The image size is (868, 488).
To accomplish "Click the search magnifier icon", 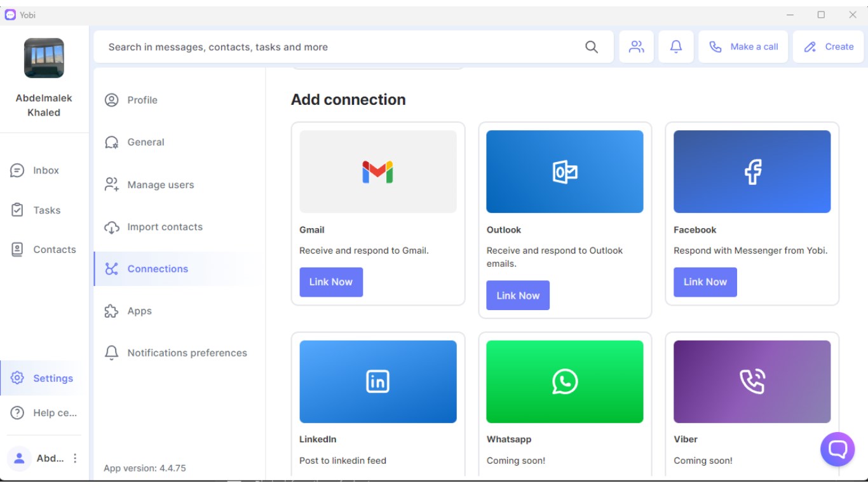I will pyautogui.click(x=591, y=47).
